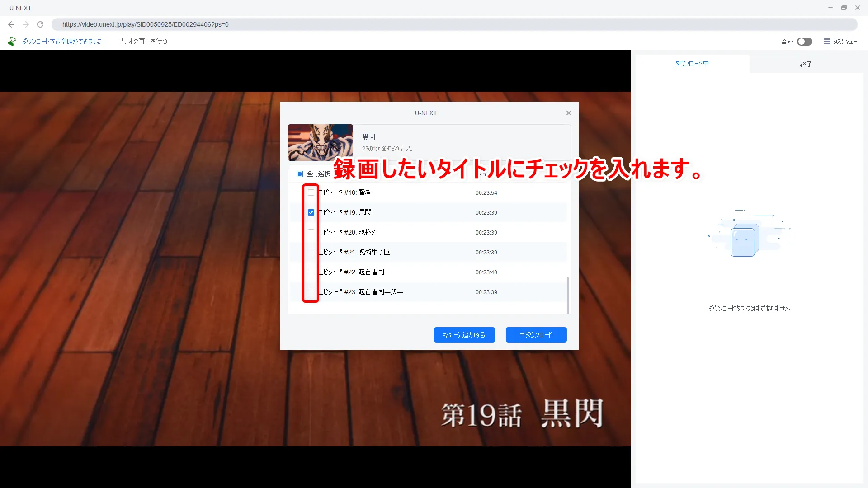Screen dimensions: 868x488
Task: Click the 黒閃 episode thumbnail
Action: point(321,142)
